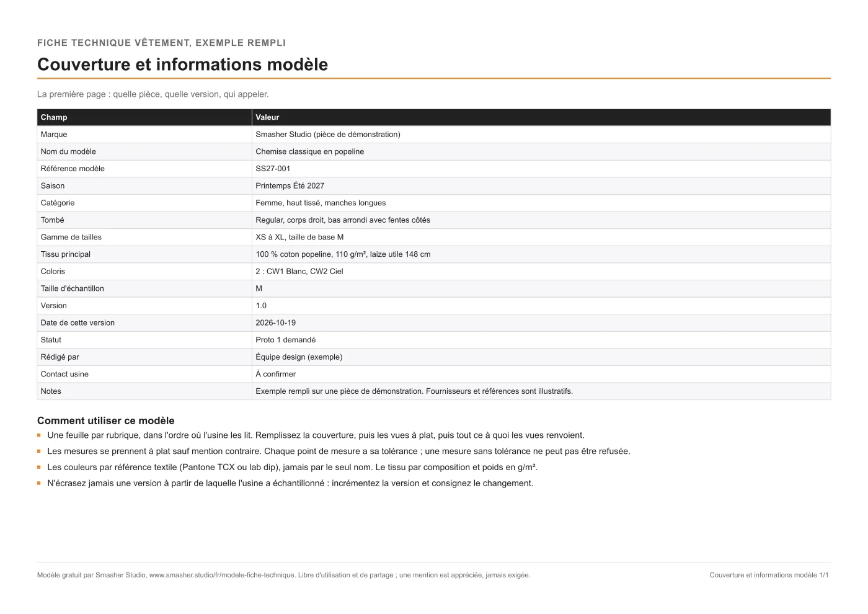868x614 pixels.
Task: Select version value "1.0"
Action: (x=261, y=306)
